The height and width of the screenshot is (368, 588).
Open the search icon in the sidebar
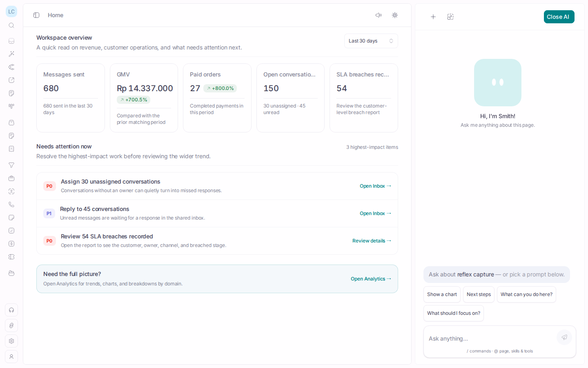coord(11,25)
